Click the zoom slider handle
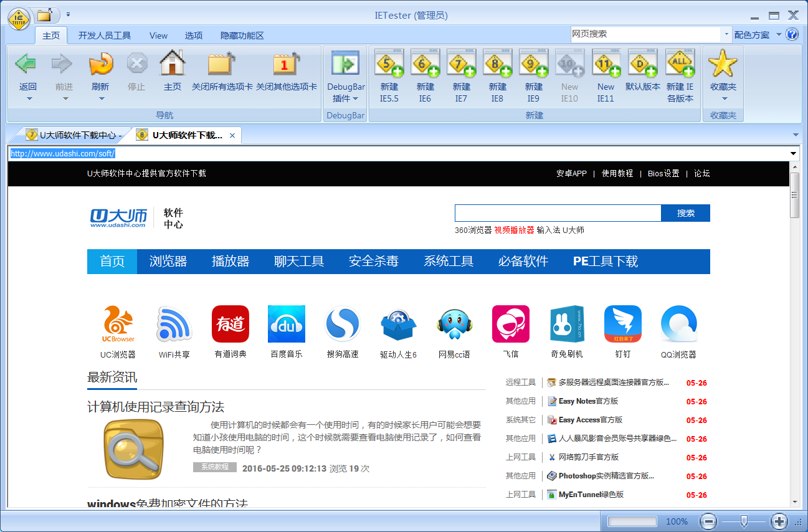This screenshot has width=808, height=532. (x=743, y=521)
